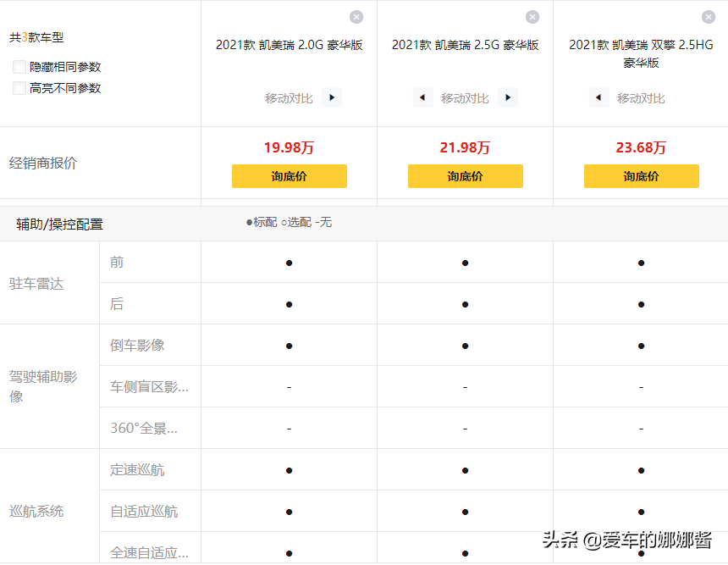This screenshot has width=728, height=565.
Task: Click the 辅助/操控配置 section header
Action: tap(59, 224)
